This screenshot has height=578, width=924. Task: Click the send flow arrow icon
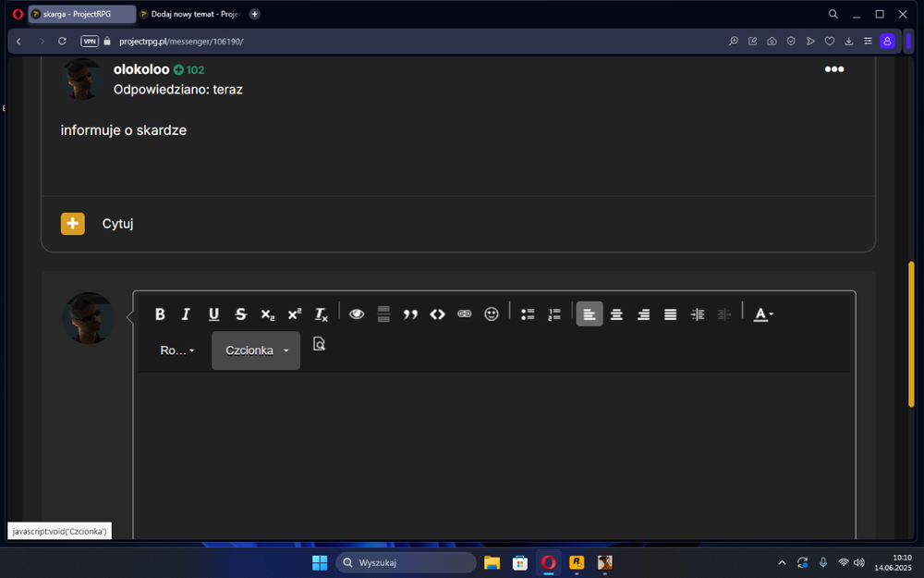click(x=810, y=42)
